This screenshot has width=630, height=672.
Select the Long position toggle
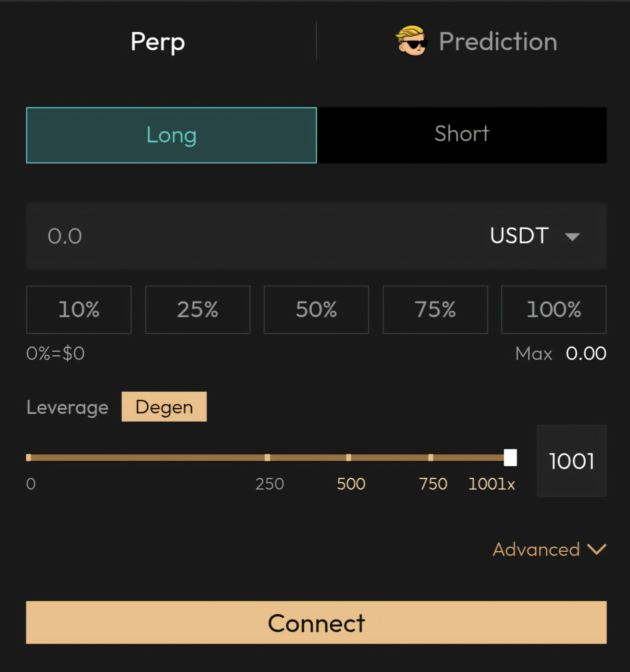pyautogui.click(x=171, y=135)
